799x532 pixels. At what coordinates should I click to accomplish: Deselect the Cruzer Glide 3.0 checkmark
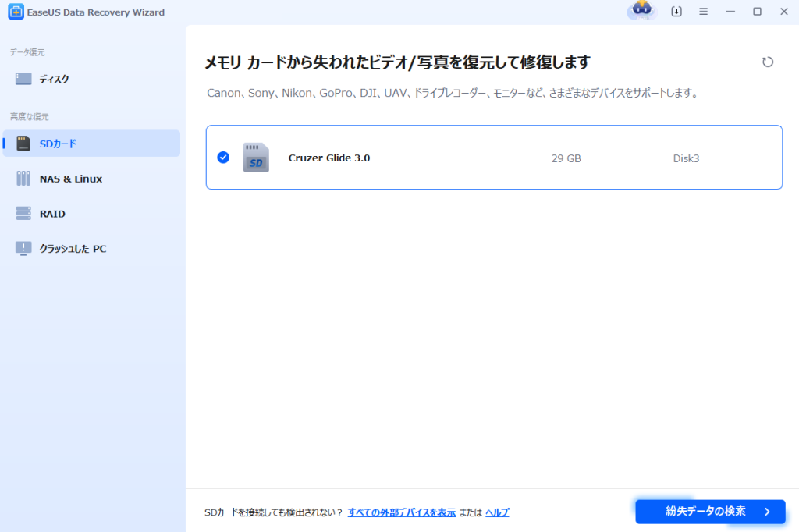click(x=223, y=157)
